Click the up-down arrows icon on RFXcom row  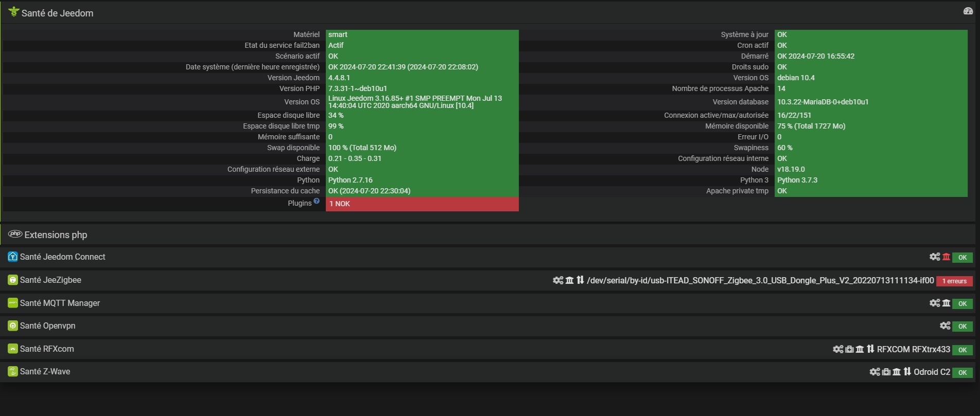[870, 349]
